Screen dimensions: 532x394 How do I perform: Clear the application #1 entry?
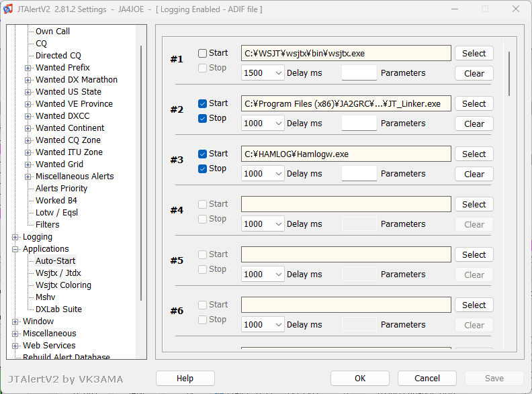474,74
